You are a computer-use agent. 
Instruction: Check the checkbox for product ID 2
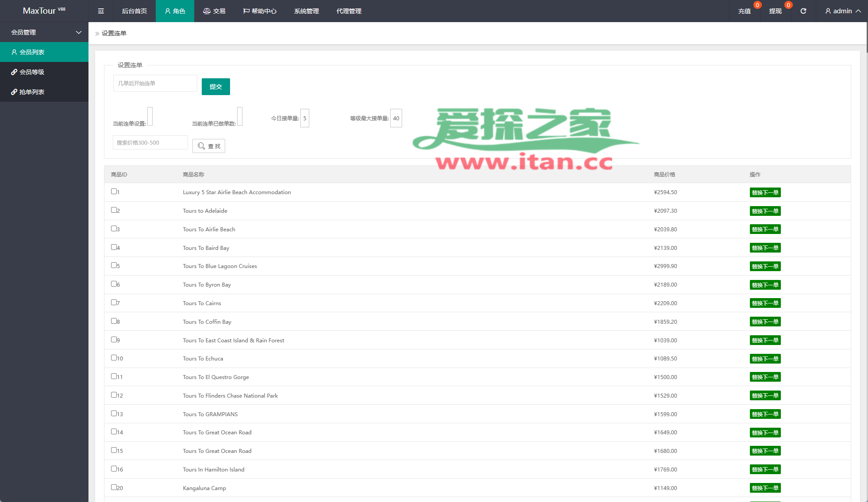[x=114, y=210]
